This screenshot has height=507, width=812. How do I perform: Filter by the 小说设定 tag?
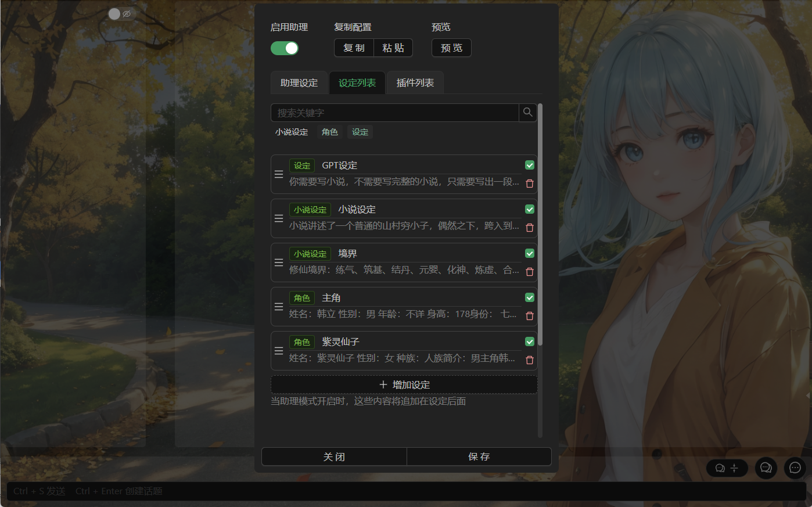click(292, 132)
